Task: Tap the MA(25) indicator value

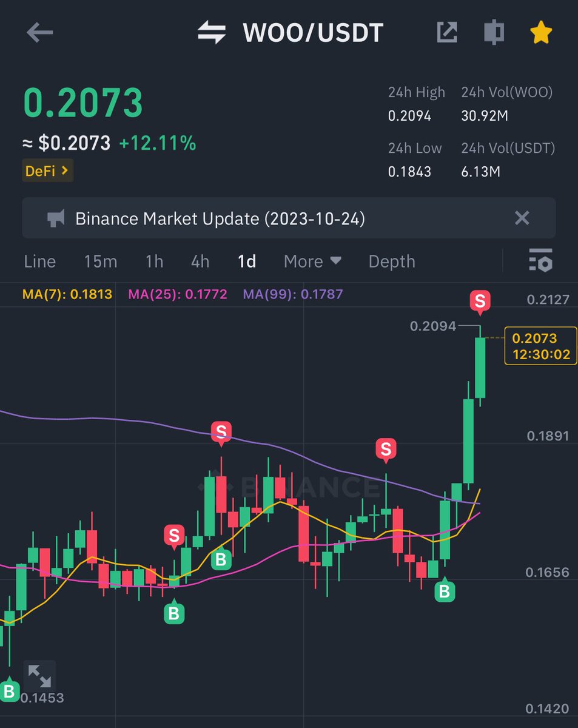Action: 178,294
